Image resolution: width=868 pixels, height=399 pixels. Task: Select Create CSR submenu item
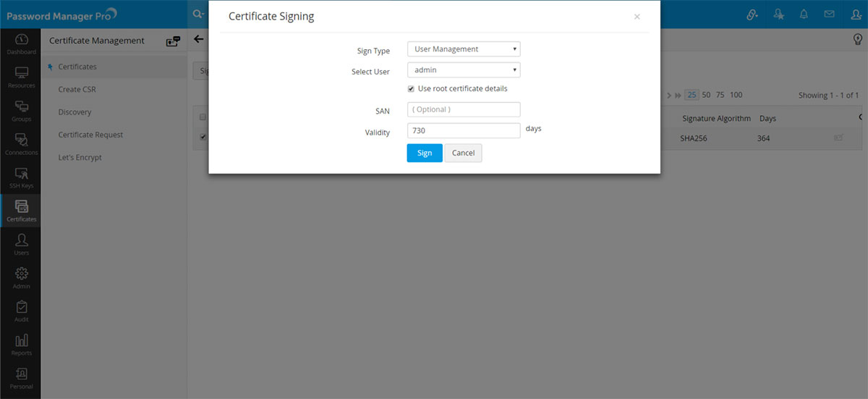pyautogui.click(x=77, y=90)
